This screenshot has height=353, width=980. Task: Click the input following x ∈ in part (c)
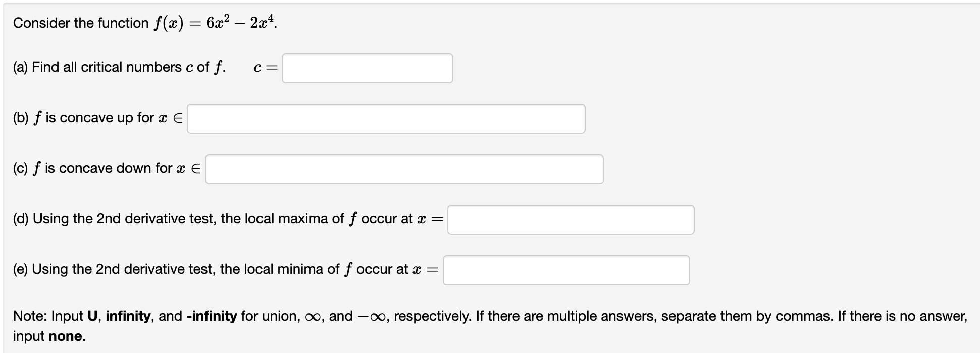(x=404, y=169)
